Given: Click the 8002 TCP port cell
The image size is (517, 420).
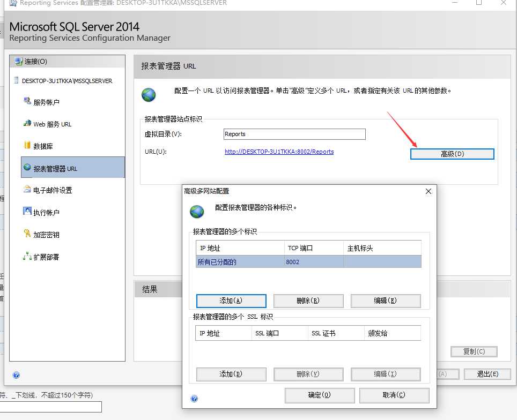Looking at the screenshot, I should coord(314,262).
